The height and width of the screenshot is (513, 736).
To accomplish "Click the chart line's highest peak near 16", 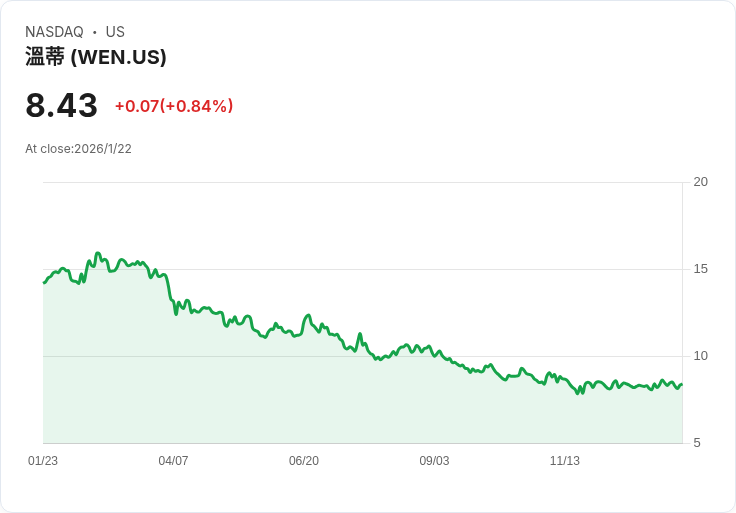I will [98, 253].
